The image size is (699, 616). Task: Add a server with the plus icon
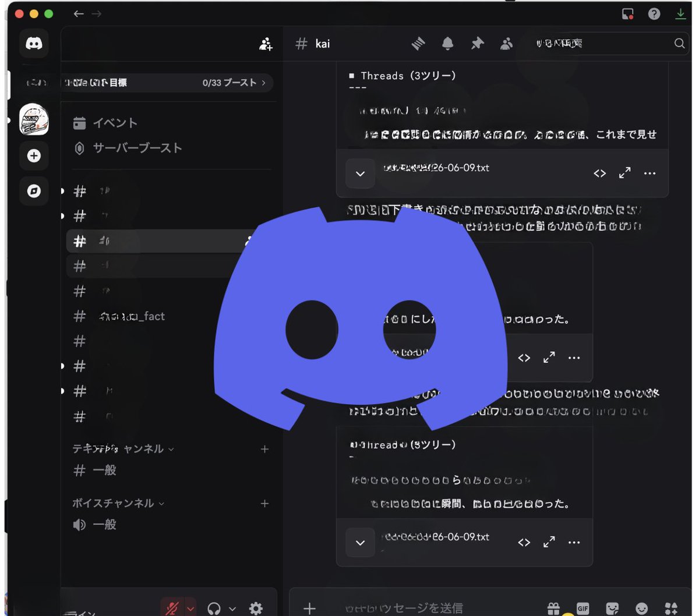[34, 156]
